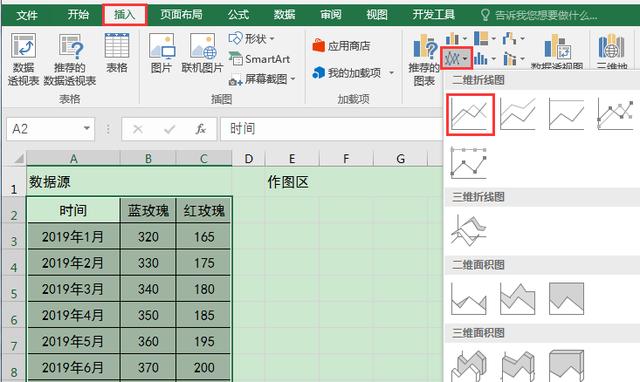Insert a PivotChart (数据透视图)
The image size is (640, 382).
click(x=557, y=51)
